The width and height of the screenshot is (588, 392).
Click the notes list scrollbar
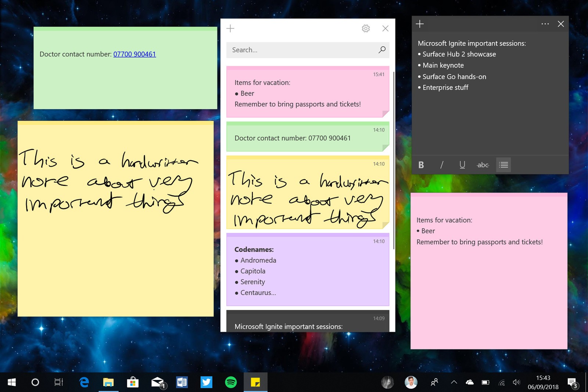tap(394, 160)
